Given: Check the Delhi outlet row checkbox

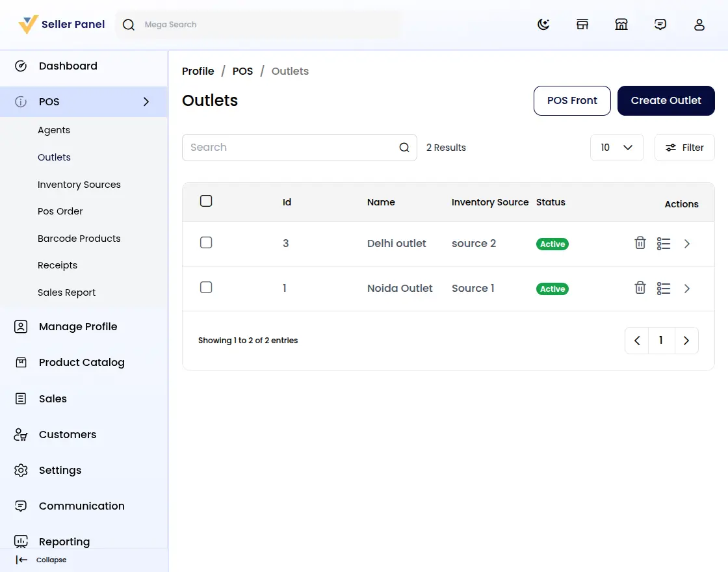Looking at the screenshot, I should [206, 242].
